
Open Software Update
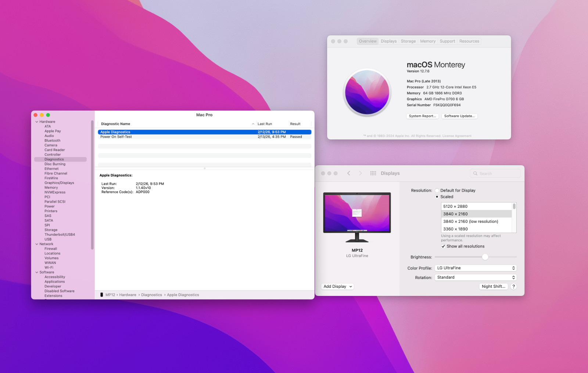459,116
